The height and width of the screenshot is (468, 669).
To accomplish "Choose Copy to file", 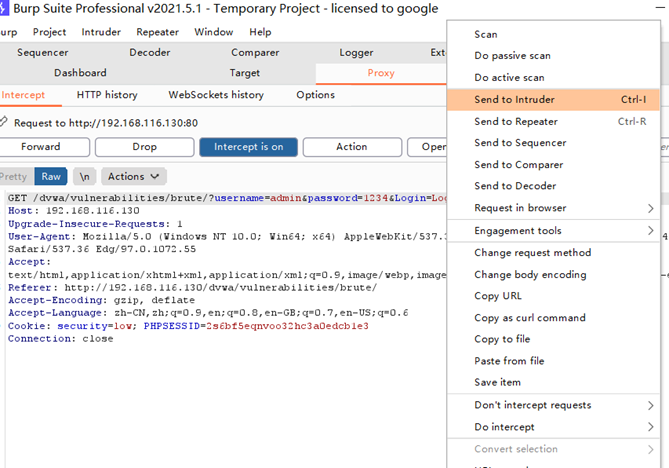I will (x=553, y=339).
